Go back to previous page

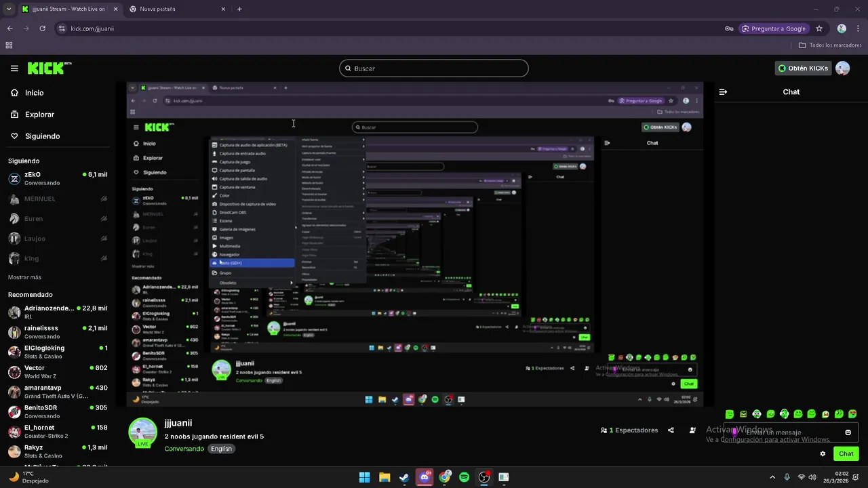click(9, 28)
